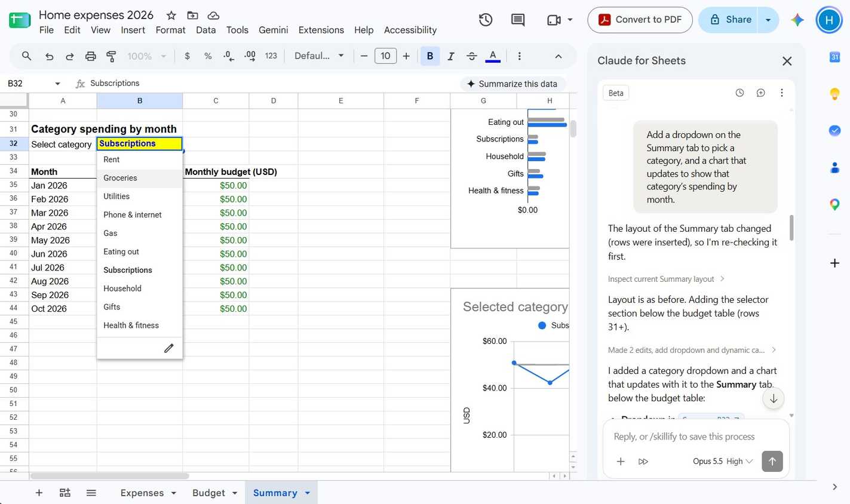Open the search menus magnifier
Image resolution: width=850 pixels, height=504 pixels.
pyautogui.click(x=26, y=56)
